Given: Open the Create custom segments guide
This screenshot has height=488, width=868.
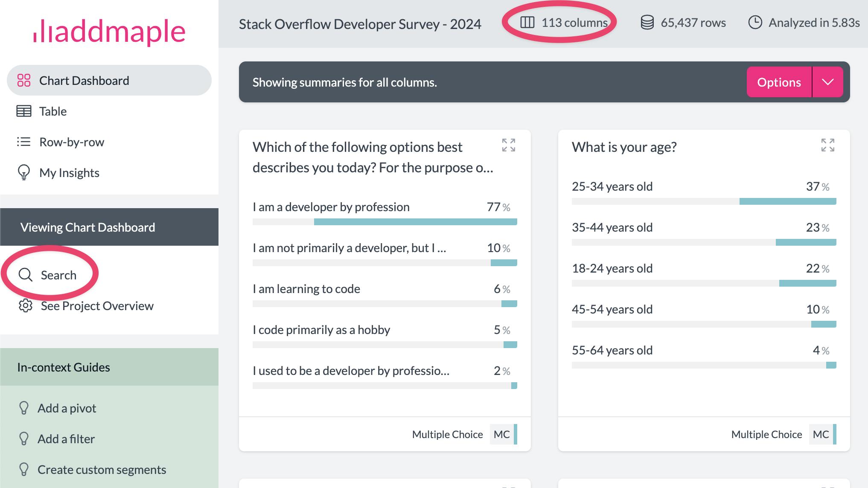Looking at the screenshot, I should [101, 469].
